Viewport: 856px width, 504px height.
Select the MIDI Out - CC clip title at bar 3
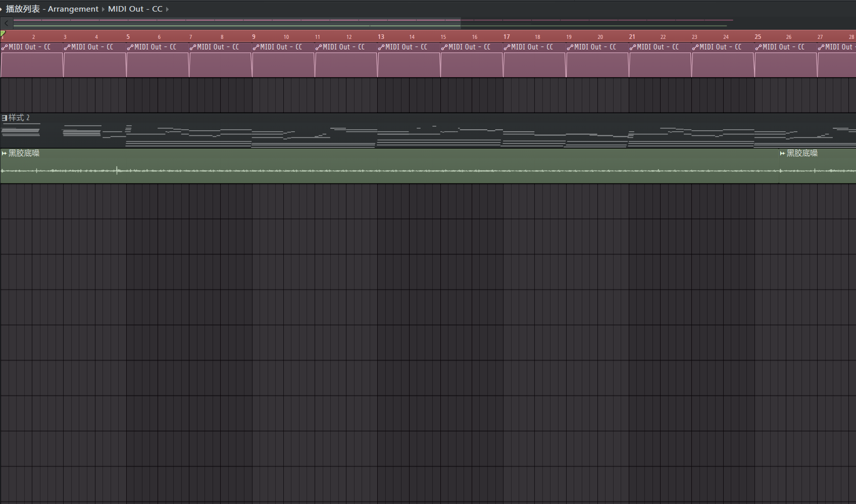(92, 47)
